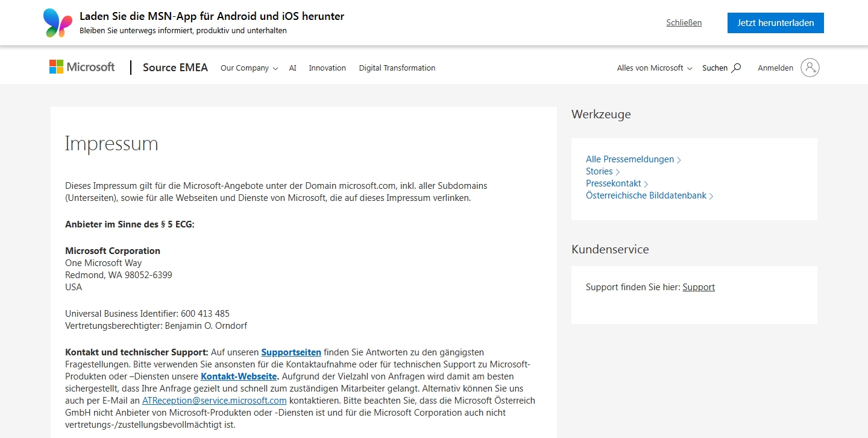868x438 pixels.
Task: Go to Source EMEA homepage
Action: [175, 68]
